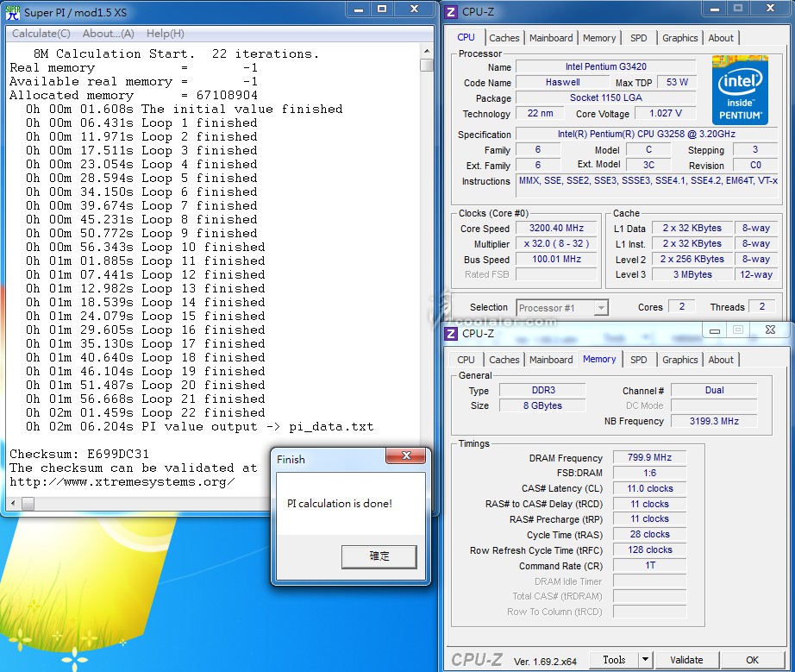Click the NB Frequency value 3199.3 MHz

(x=714, y=421)
